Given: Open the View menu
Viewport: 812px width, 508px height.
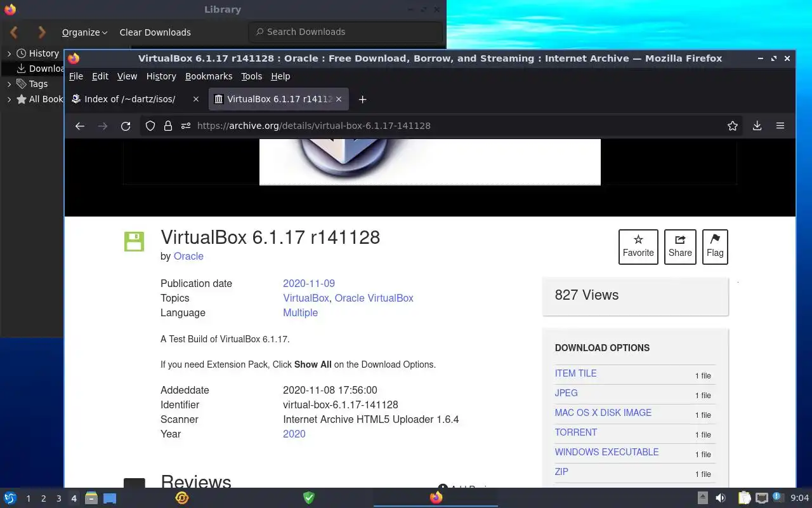Looking at the screenshot, I should 127,76.
